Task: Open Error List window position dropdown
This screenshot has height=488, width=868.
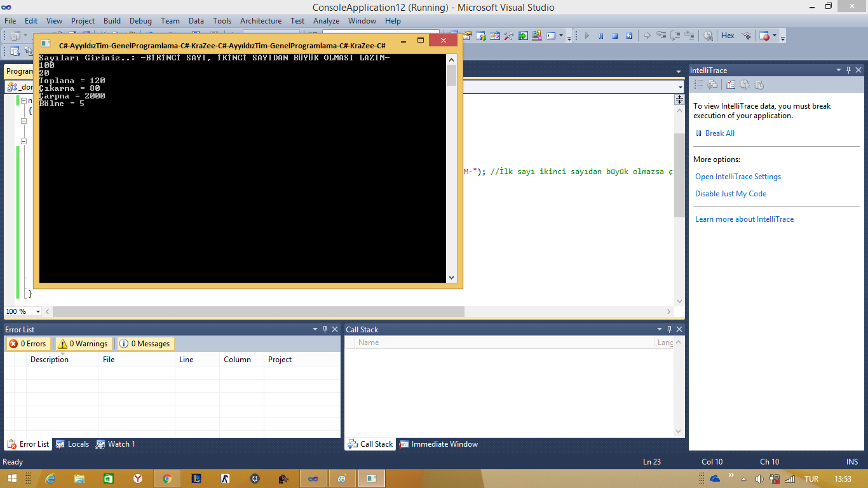Action: (315, 329)
